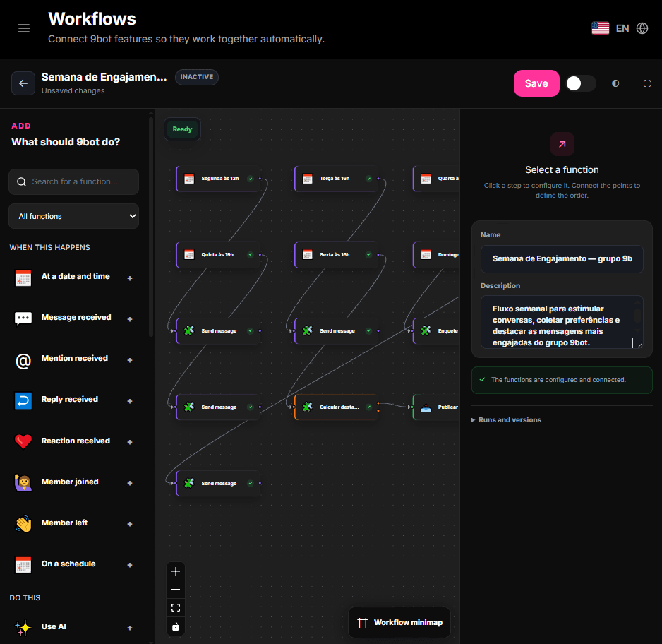
Task: Select the 'Domingo' schedule node
Action: pos(437,255)
